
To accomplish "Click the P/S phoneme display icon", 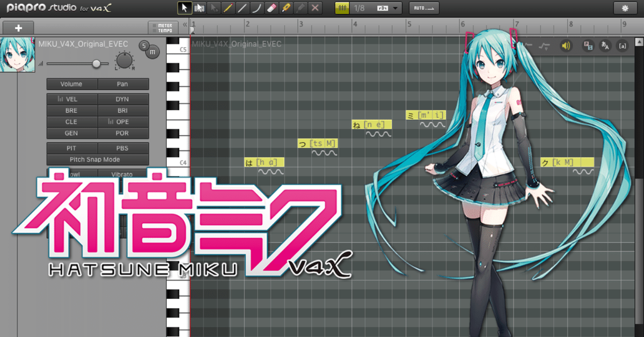I will pyautogui.click(x=588, y=46).
